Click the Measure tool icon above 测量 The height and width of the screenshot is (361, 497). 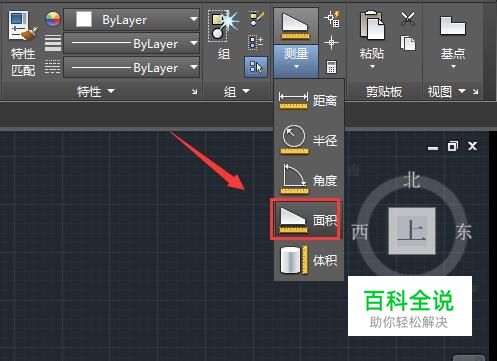295,26
